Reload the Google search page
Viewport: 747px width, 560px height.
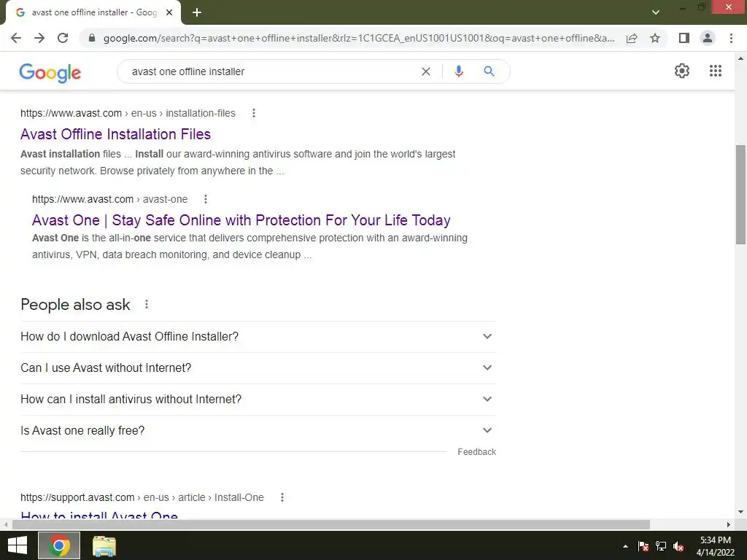(63, 38)
